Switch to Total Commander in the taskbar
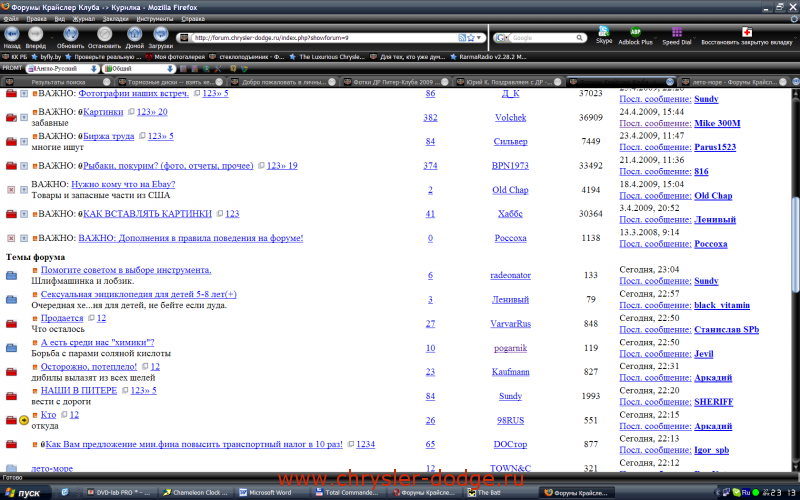 pos(347,492)
